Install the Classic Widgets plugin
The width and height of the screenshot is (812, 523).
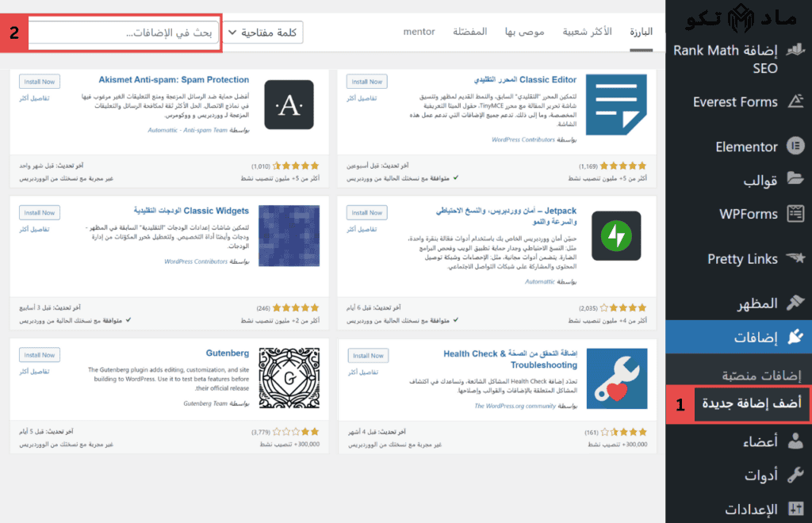[40, 212]
